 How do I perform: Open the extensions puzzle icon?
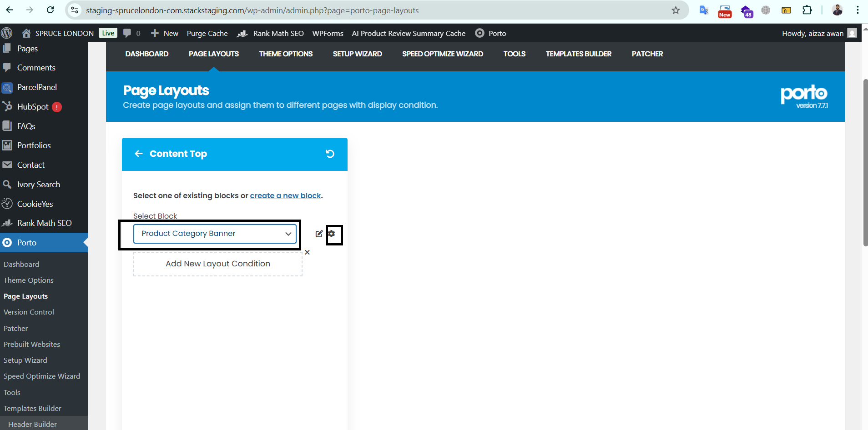click(x=807, y=10)
